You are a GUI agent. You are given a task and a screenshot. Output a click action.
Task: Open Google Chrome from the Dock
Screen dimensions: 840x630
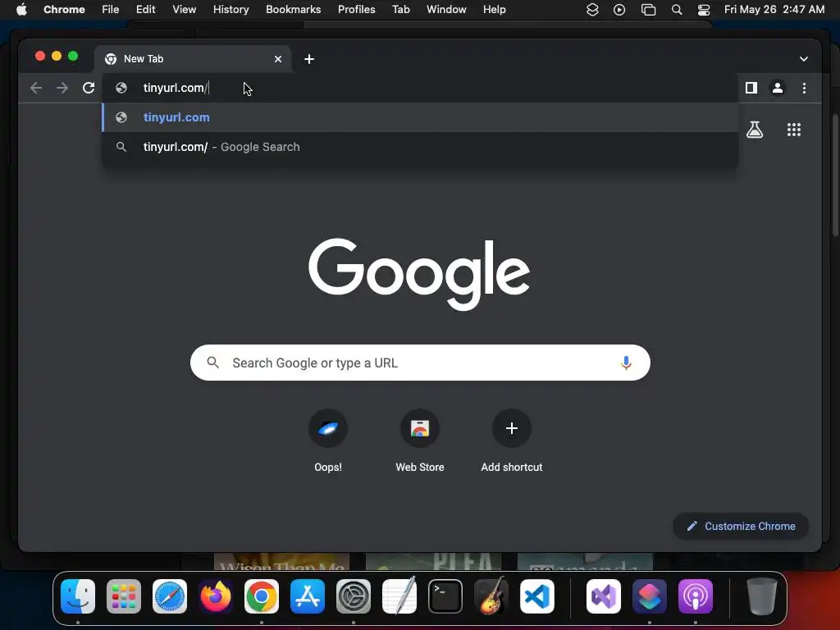coord(262,596)
